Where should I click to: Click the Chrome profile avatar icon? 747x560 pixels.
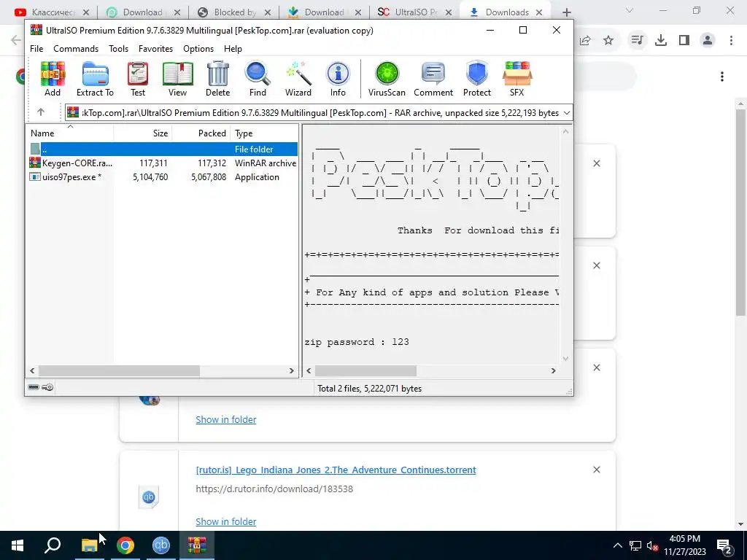pyautogui.click(x=708, y=41)
